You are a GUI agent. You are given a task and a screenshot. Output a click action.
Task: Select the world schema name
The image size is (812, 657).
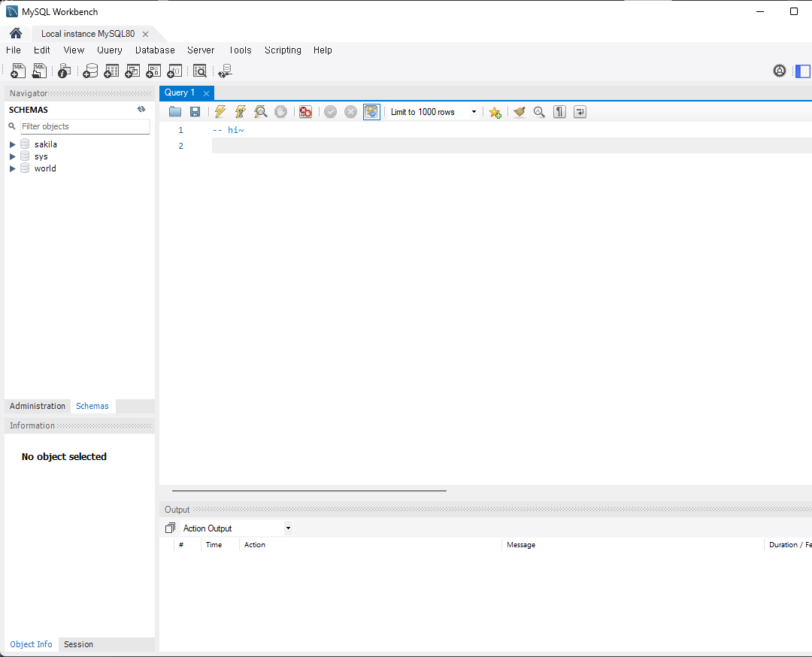(x=45, y=168)
